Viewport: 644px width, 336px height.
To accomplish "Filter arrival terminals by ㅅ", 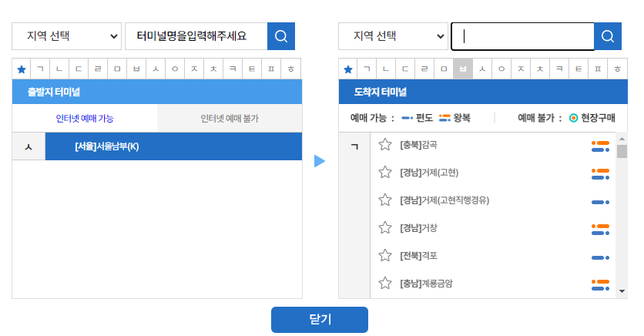I will (482, 69).
